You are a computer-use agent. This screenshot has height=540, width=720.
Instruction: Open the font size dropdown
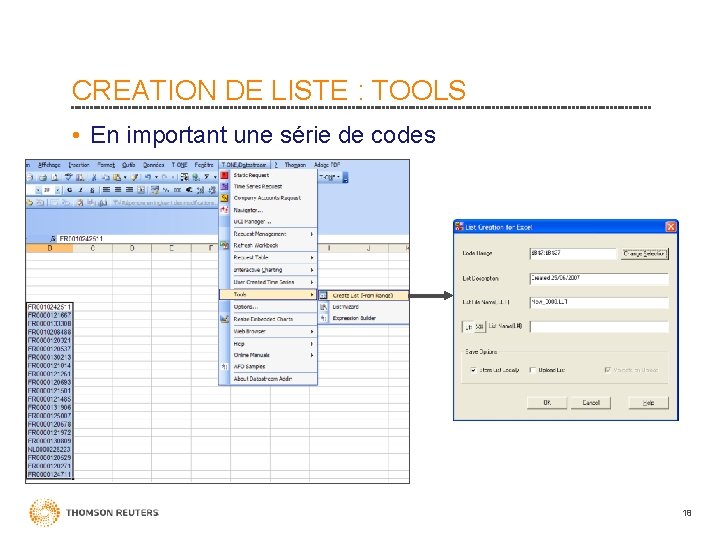click(57, 190)
